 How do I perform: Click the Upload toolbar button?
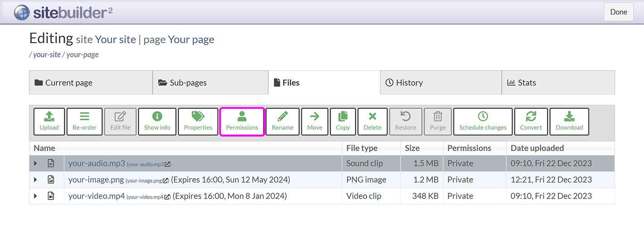point(49,122)
